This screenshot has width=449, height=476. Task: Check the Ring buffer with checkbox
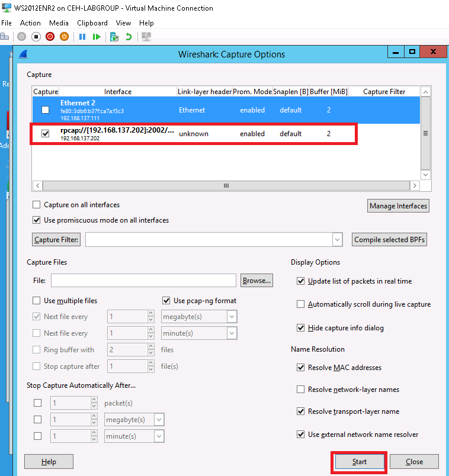pos(37,350)
